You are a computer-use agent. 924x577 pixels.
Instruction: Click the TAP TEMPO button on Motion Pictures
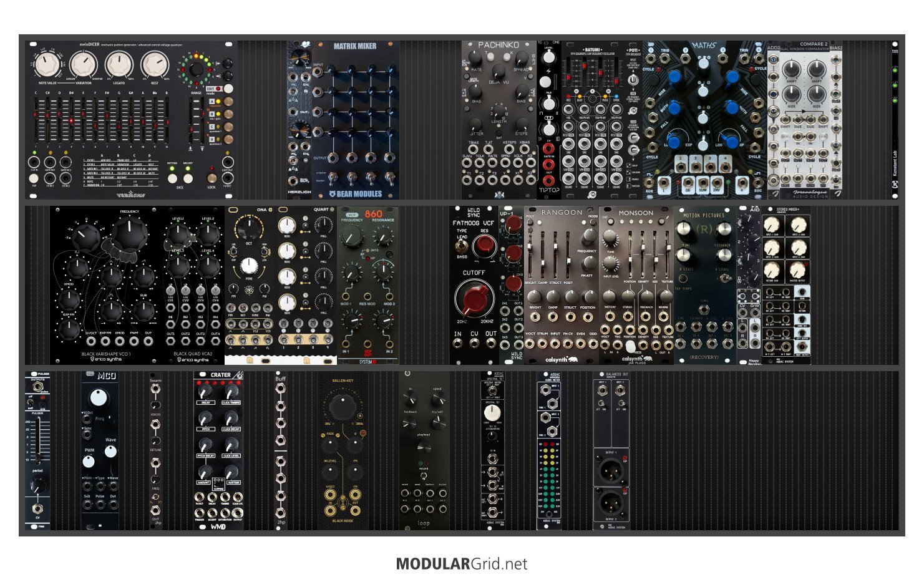[x=683, y=278]
